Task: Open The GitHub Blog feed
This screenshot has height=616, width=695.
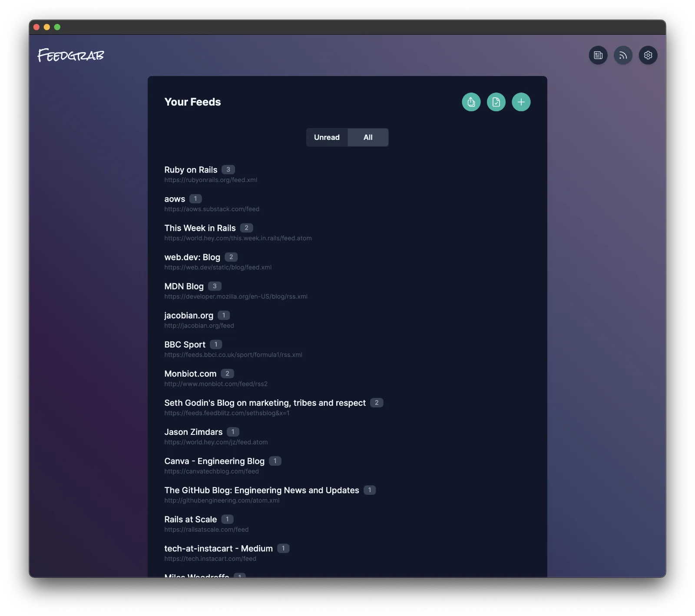Action: click(x=261, y=490)
